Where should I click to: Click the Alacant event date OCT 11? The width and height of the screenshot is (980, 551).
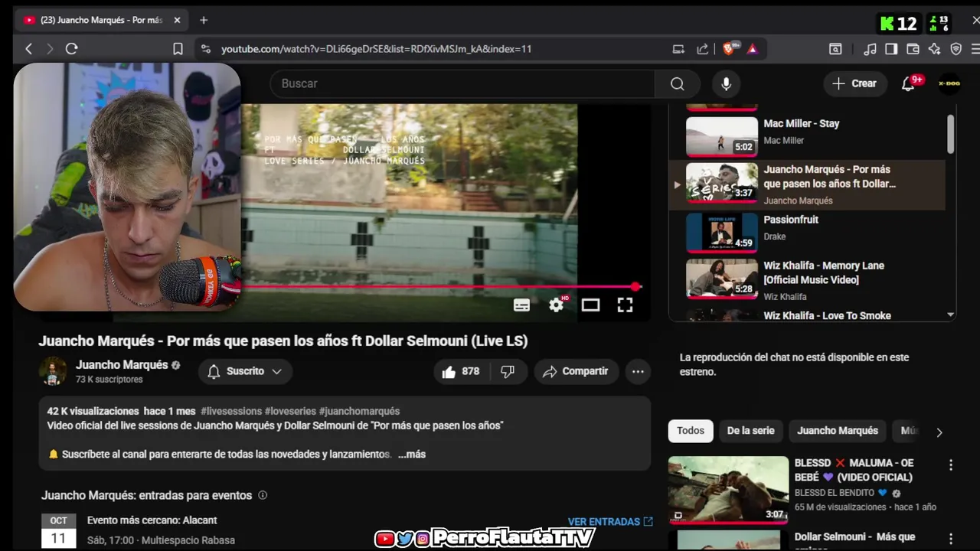point(58,530)
